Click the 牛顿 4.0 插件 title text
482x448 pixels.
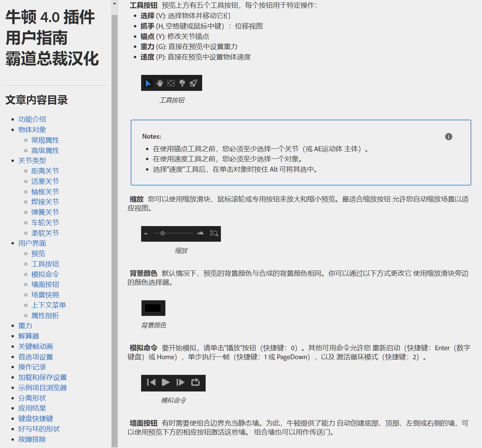click(x=50, y=17)
